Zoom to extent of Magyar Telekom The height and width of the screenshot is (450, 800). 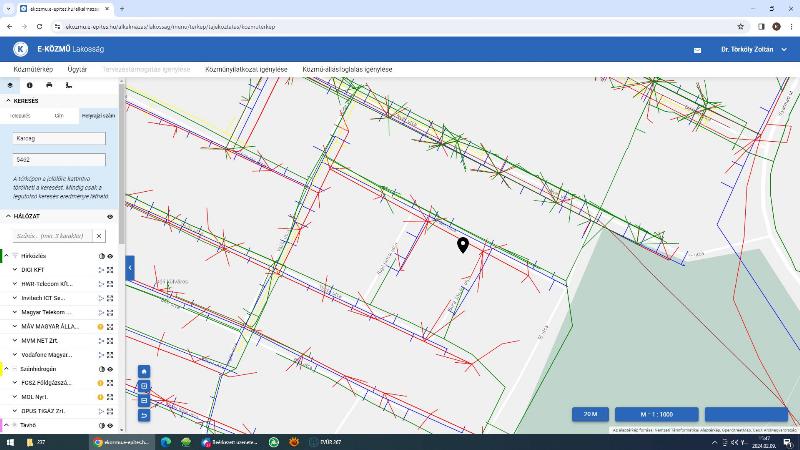tap(110, 312)
